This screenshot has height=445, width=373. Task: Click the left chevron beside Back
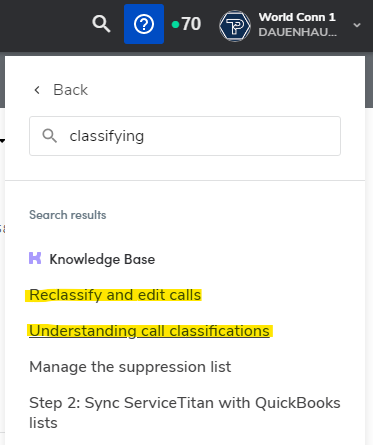37,90
